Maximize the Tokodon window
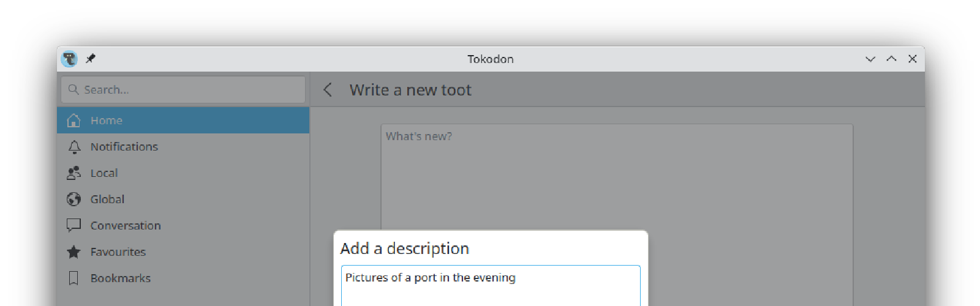Screen dimensions: 980x306 [x=891, y=59]
